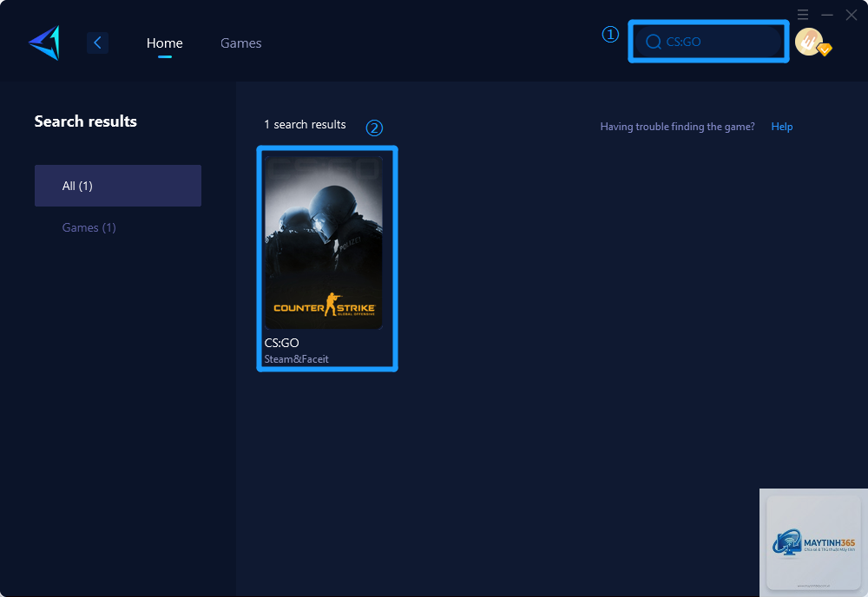The height and width of the screenshot is (597, 868).
Task: Click the '1 search results' count text
Action: [x=305, y=124]
